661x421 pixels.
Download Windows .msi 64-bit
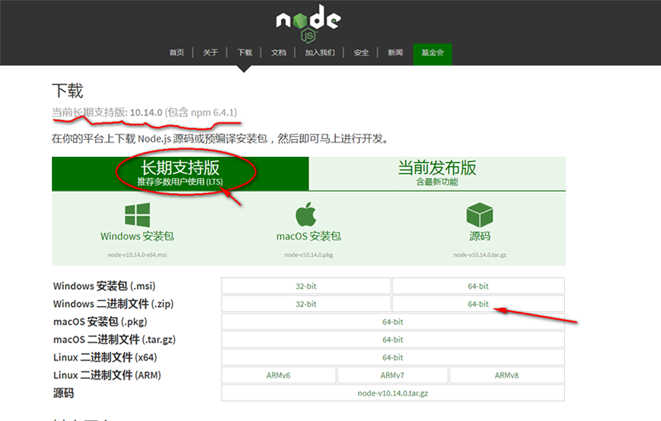pos(478,286)
